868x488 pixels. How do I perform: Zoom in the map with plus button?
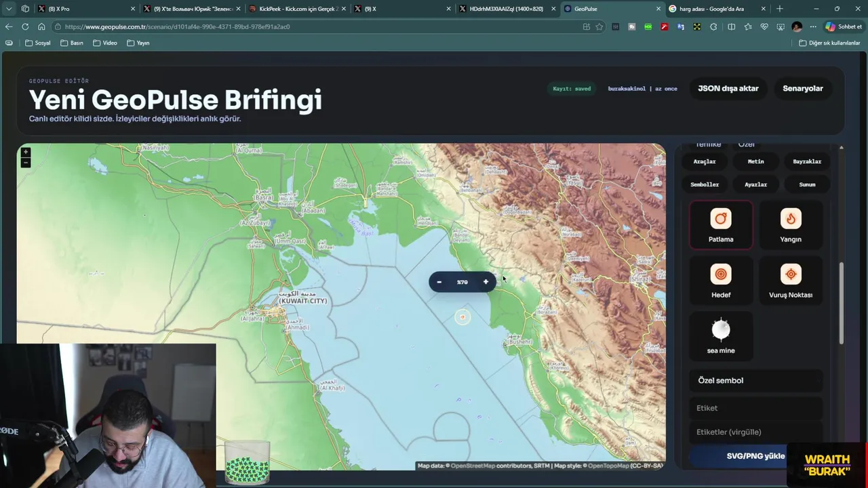pyautogui.click(x=25, y=152)
